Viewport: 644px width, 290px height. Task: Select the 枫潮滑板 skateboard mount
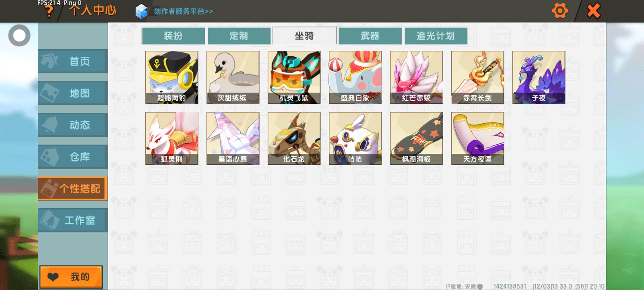pyautogui.click(x=417, y=139)
